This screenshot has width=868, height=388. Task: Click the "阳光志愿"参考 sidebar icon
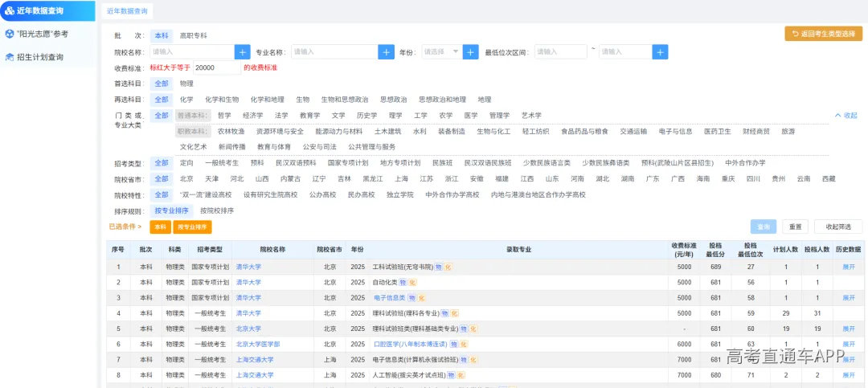click(x=10, y=34)
